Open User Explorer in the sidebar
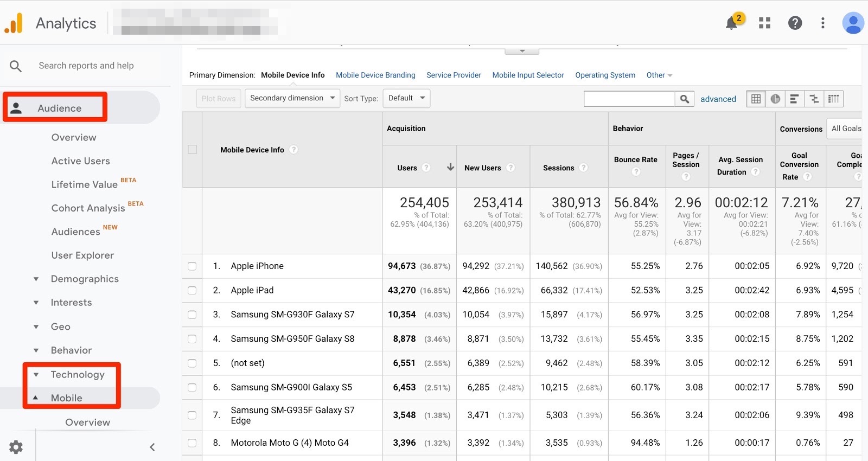The image size is (868, 461). [82, 255]
